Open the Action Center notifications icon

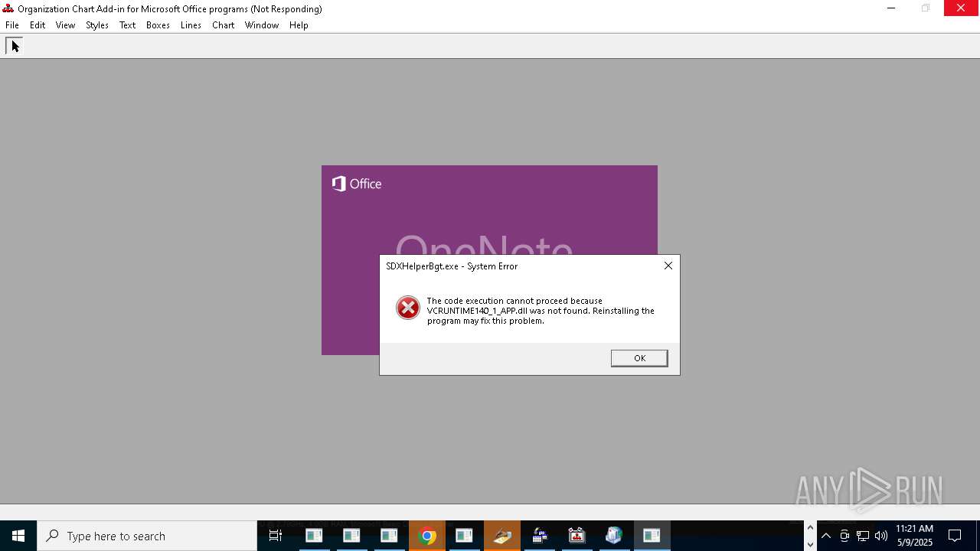(955, 536)
